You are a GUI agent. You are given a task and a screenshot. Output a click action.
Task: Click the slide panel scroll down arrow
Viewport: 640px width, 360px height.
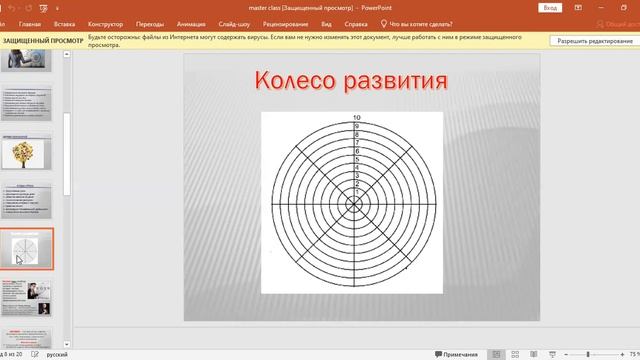67,344
